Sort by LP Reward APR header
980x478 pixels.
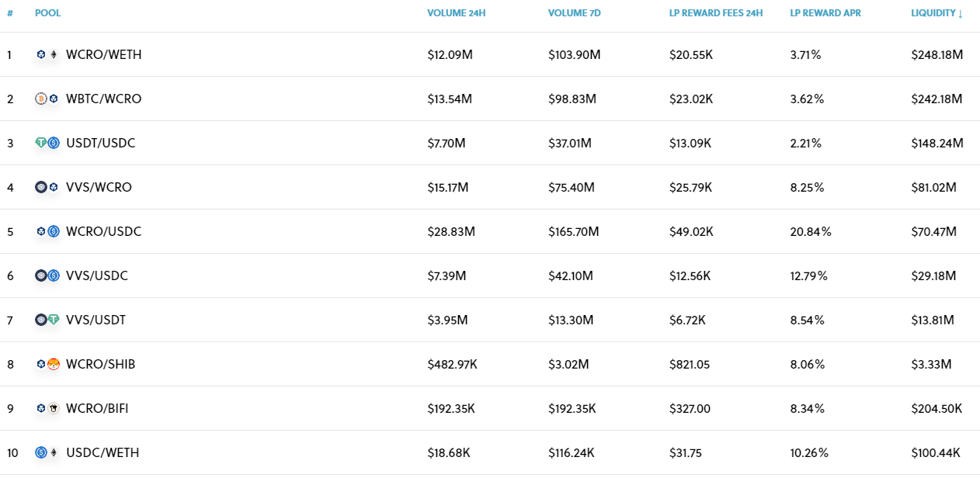[825, 13]
